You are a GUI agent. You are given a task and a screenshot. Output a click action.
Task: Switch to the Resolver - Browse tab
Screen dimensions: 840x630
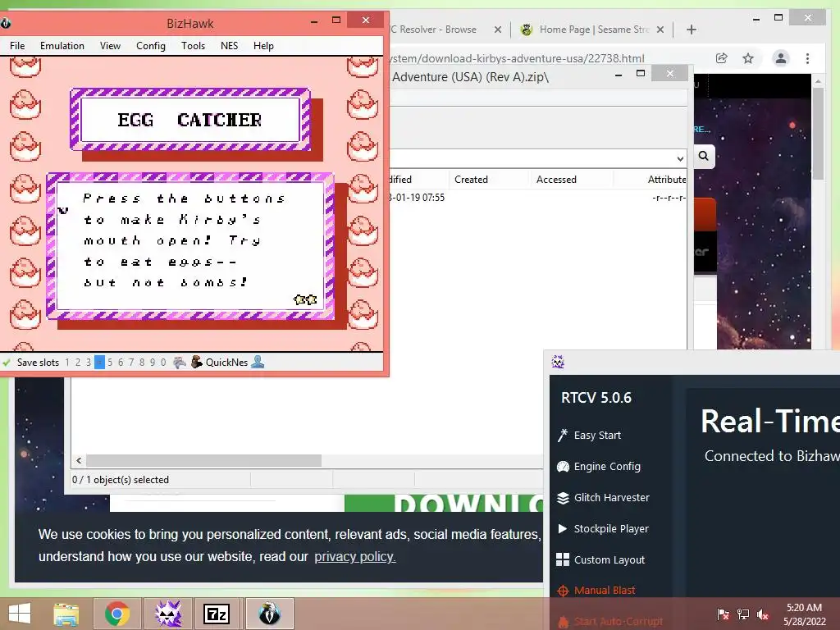[x=433, y=30]
